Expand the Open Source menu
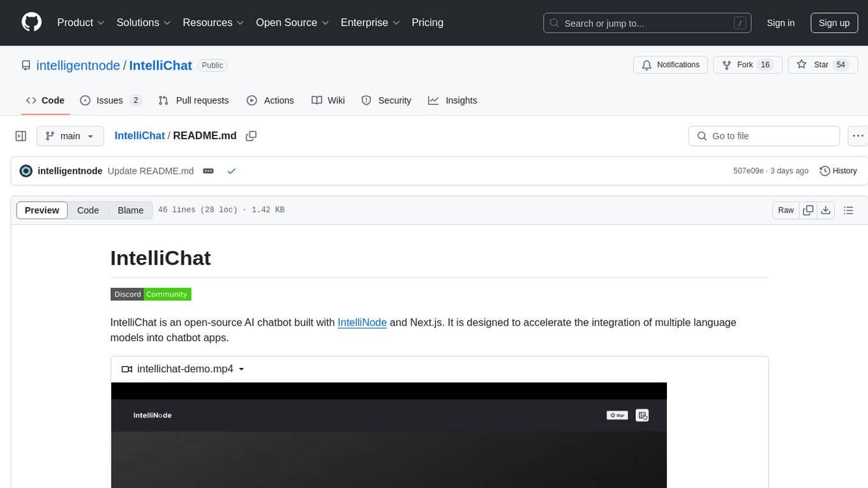The height and width of the screenshot is (488, 868). click(293, 22)
